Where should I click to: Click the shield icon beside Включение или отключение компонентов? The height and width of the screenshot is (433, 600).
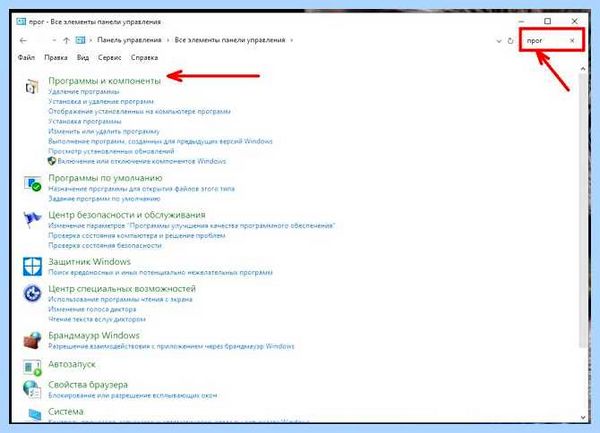(52, 161)
